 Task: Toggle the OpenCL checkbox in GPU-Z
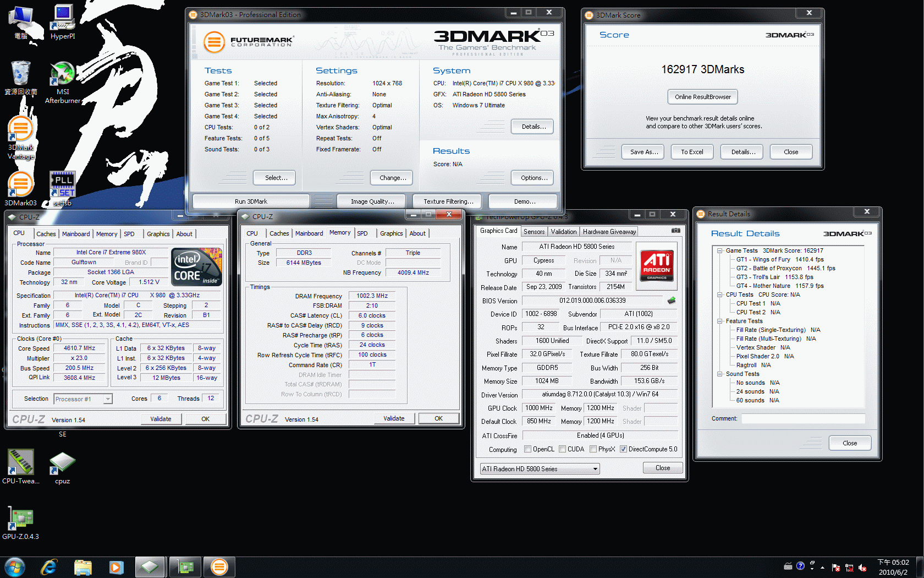pyautogui.click(x=528, y=449)
